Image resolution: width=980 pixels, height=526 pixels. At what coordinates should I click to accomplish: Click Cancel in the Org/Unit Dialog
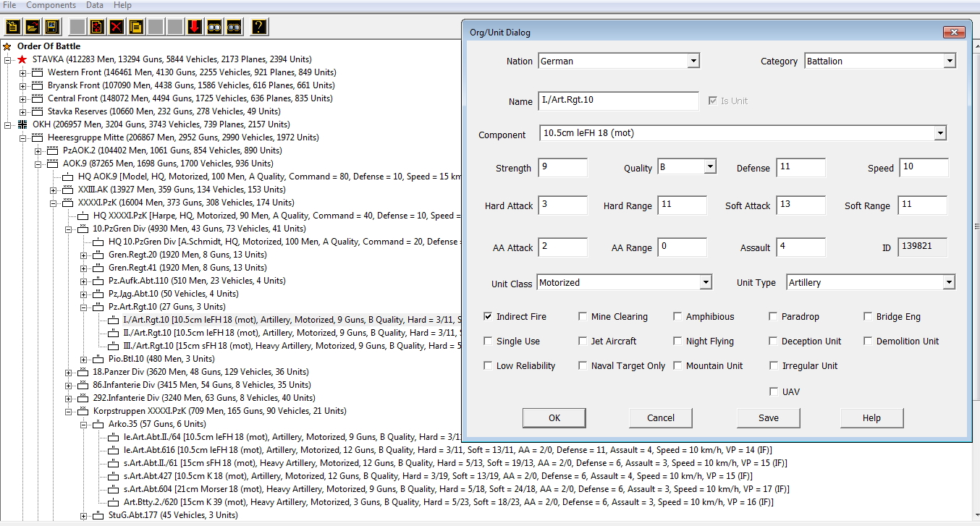[661, 418]
